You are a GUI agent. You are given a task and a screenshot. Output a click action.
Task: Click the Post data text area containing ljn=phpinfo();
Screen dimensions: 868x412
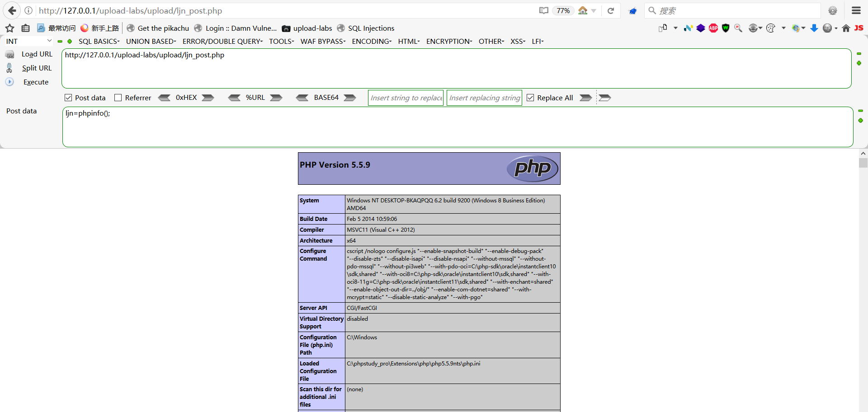click(458, 127)
